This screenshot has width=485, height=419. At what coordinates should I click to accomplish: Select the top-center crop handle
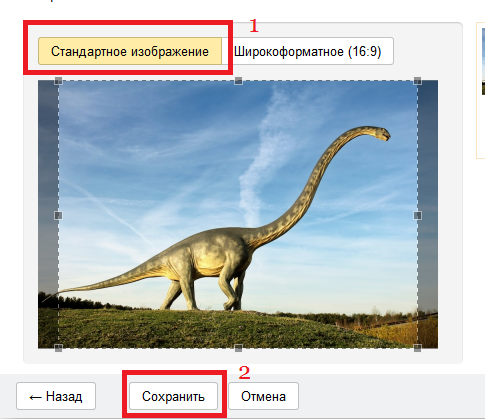tap(238, 81)
